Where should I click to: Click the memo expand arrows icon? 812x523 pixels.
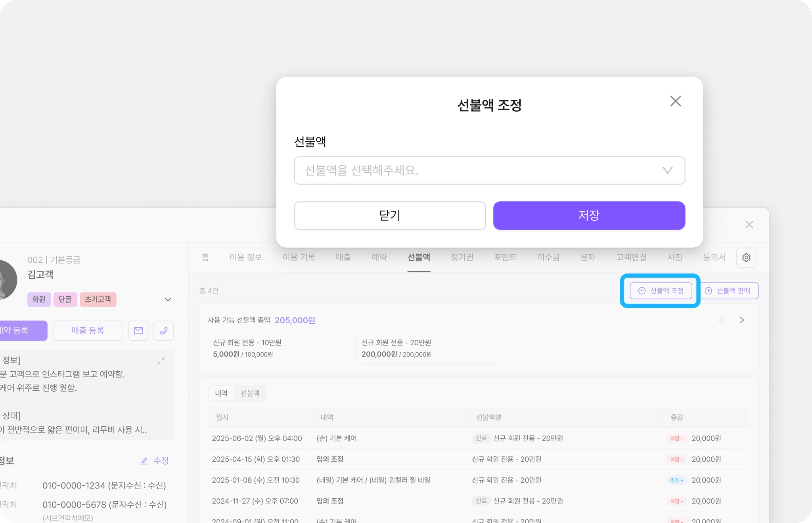(x=161, y=361)
